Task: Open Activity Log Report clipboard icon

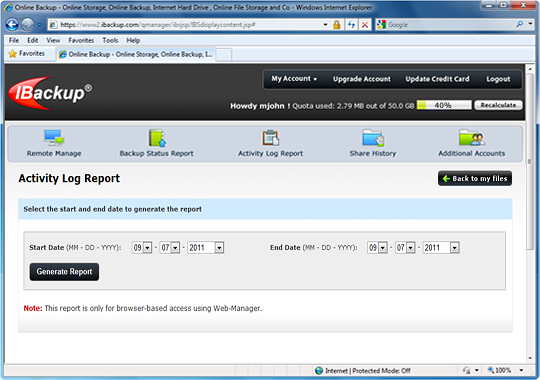Action: (x=271, y=137)
